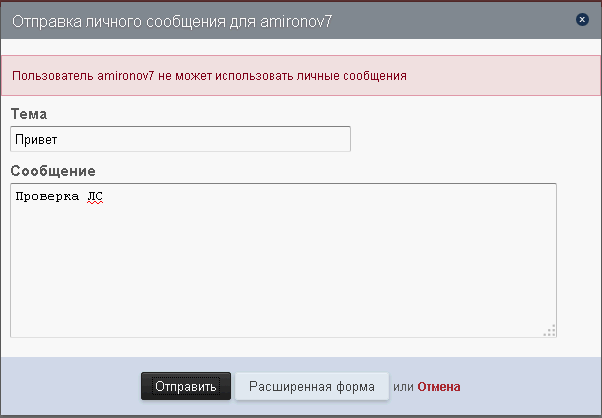Click the empty end of the Тема field
The image size is (602, 418).
tap(300, 139)
